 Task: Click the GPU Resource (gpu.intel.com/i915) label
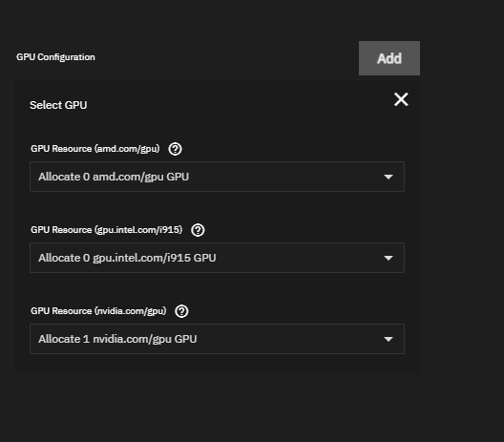(x=106, y=230)
